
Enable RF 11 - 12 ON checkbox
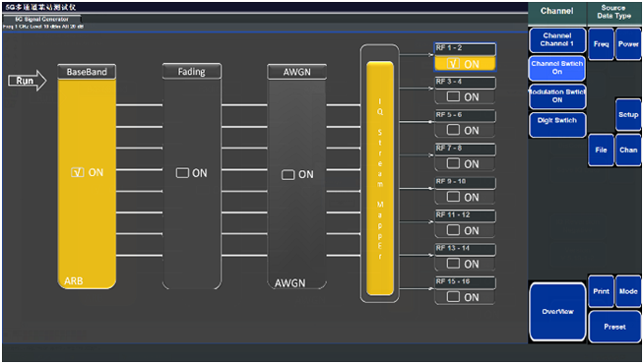click(453, 230)
